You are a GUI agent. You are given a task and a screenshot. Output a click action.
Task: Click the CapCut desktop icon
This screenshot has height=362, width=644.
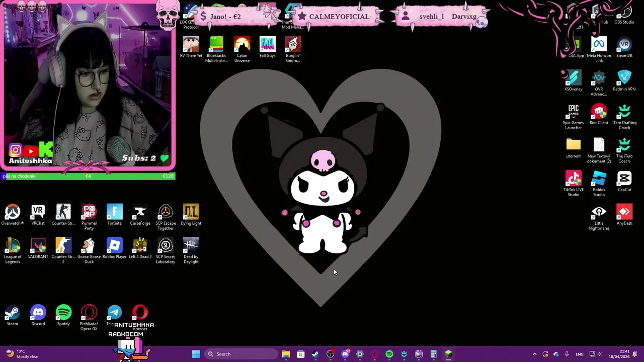pos(624,181)
